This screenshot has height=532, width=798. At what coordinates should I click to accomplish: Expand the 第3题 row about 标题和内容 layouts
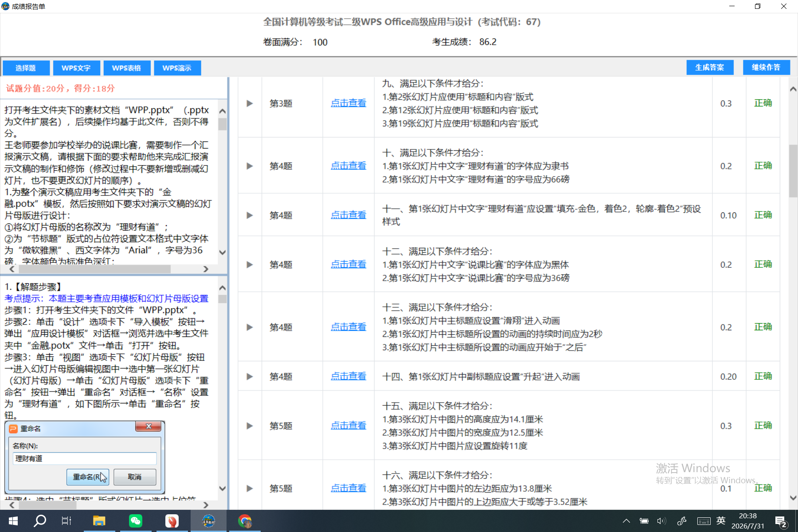[250, 103]
